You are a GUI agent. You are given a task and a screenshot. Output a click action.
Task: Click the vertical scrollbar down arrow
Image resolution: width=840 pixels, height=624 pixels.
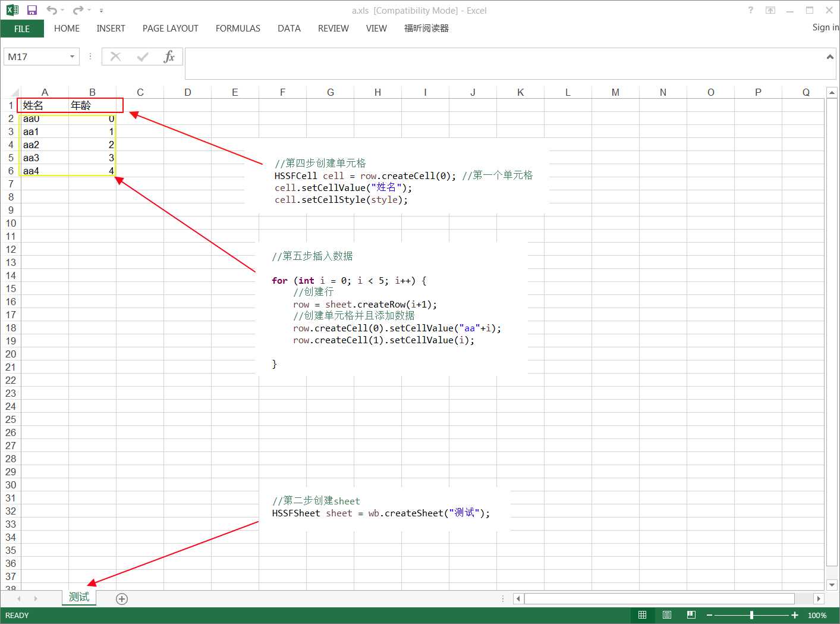[832, 584]
